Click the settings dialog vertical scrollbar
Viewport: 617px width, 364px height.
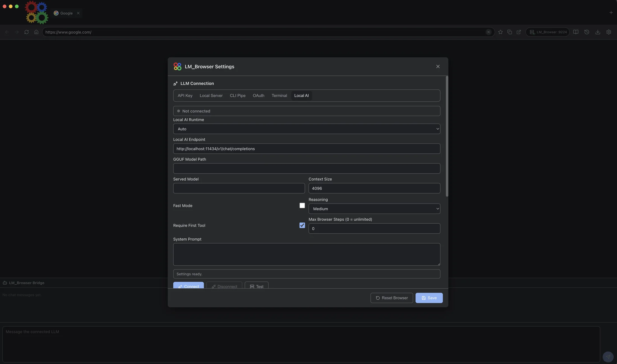coord(447,136)
